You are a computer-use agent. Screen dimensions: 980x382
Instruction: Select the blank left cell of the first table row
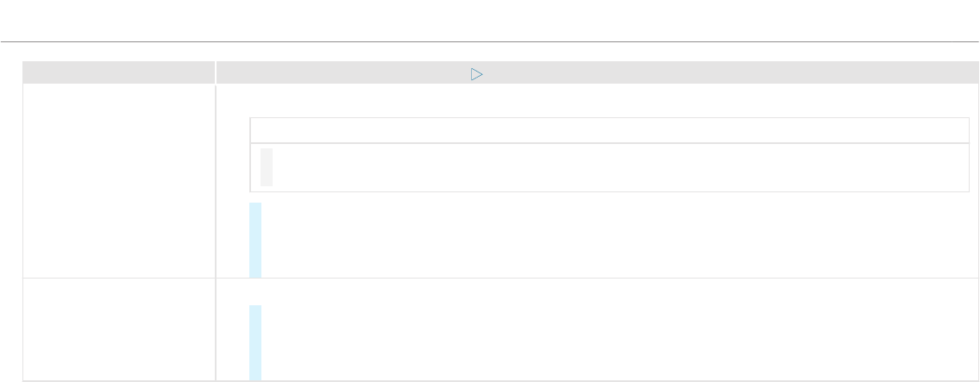click(x=119, y=181)
